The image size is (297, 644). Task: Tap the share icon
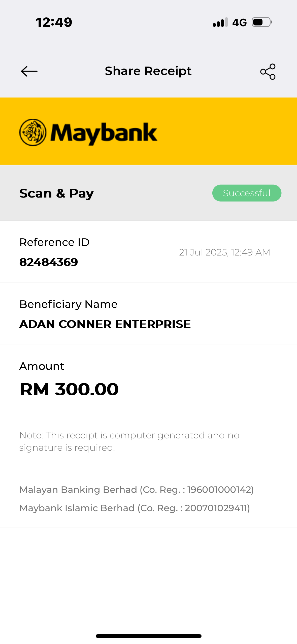268,72
